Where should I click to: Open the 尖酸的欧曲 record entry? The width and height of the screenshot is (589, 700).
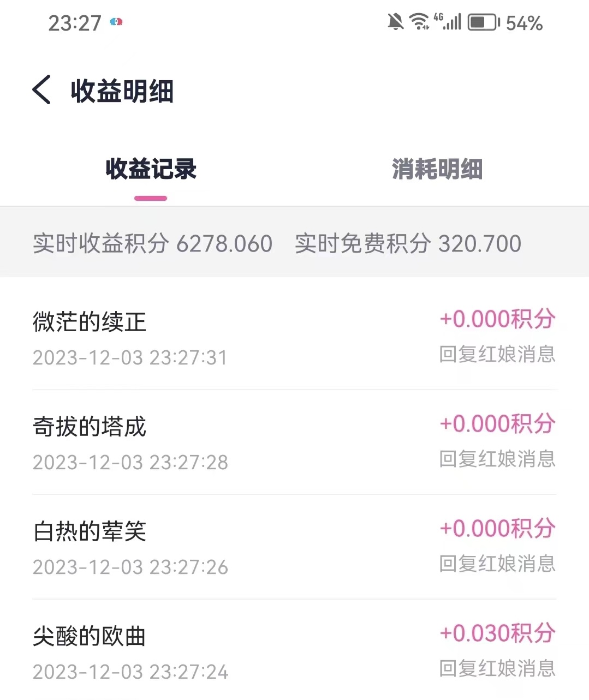click(x=294, y=650)
